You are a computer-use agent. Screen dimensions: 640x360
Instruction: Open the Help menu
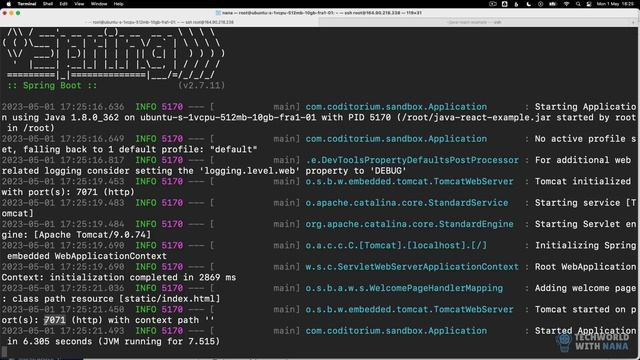pos(118,4)
